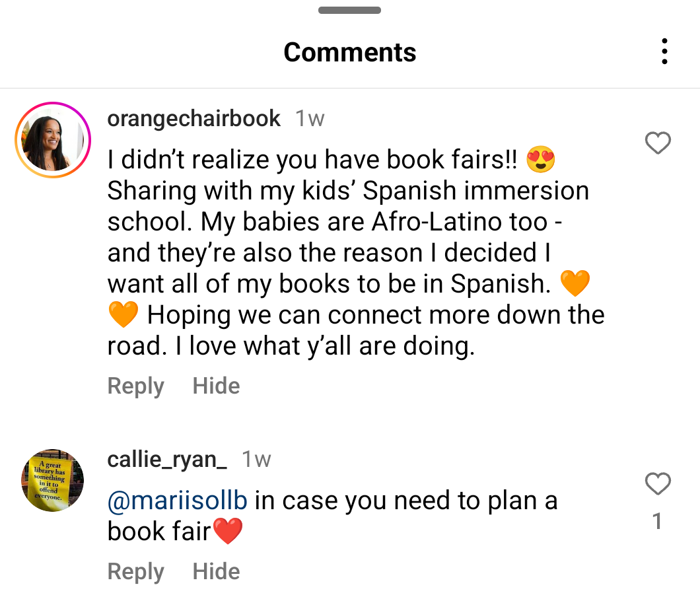Viewport: 700px width, 601px height.
Task: Reply to orangechairbook's comment
Action: click(x=135, y=386)
